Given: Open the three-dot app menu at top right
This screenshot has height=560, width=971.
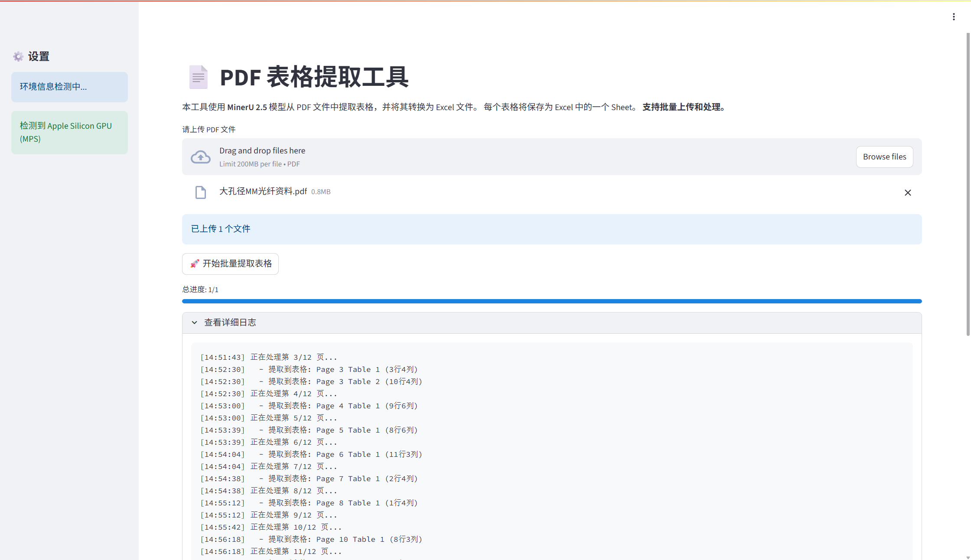Looking at the screenshot, I should coord(953,16).
